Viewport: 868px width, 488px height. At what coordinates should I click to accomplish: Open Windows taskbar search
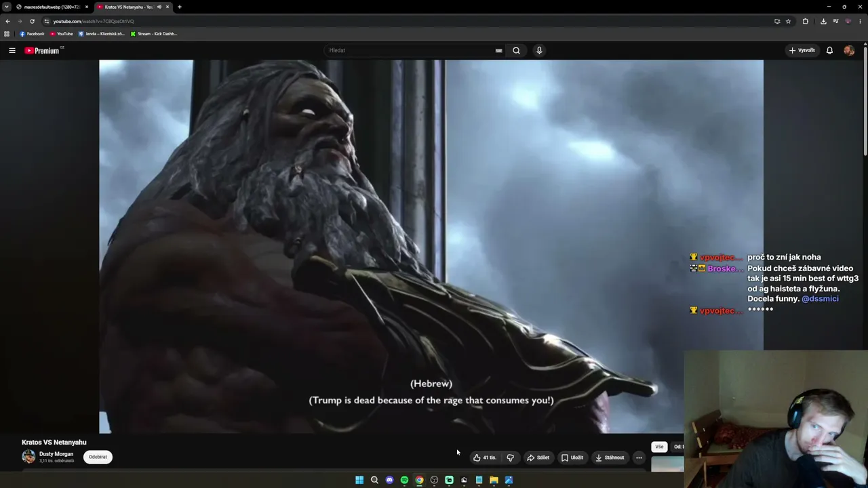(x=374, y=480)
